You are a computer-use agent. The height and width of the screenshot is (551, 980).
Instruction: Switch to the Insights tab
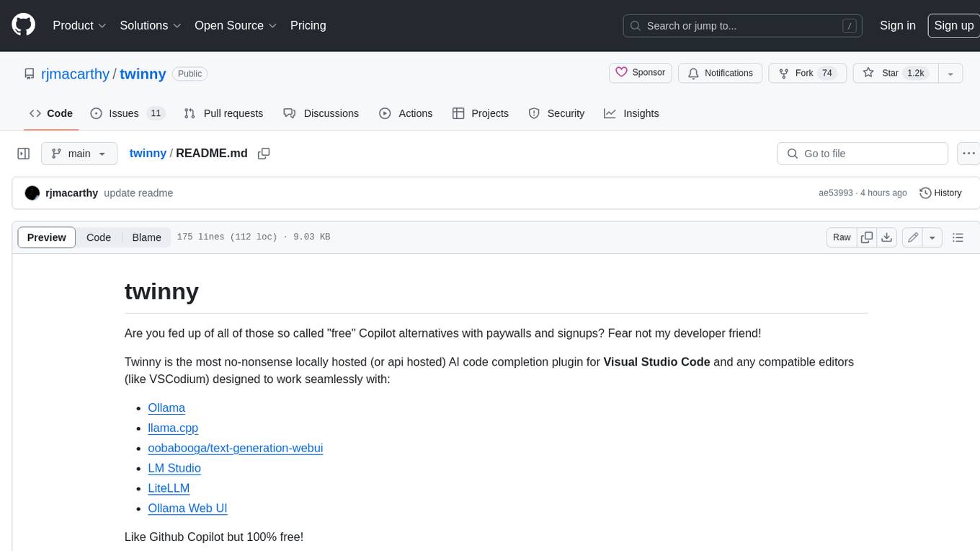point(631,113)
